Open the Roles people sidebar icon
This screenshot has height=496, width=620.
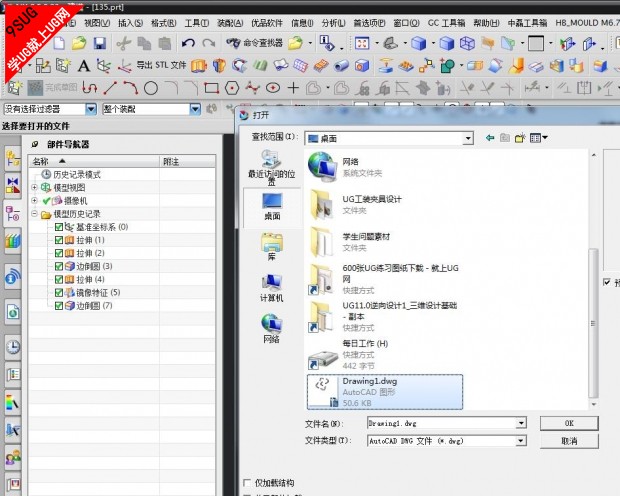point(13,458)
